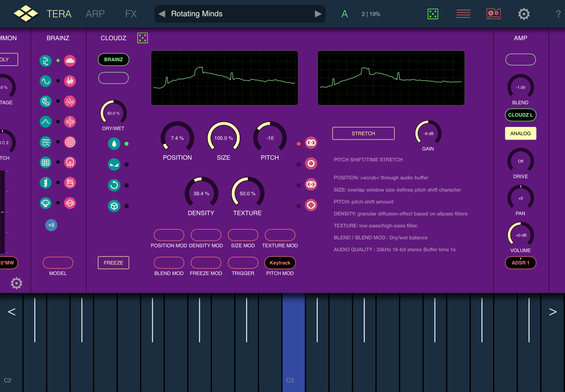Choose the water drop Cloudz mode
This screenshot has width=565, height=392.
click(114, 144)
